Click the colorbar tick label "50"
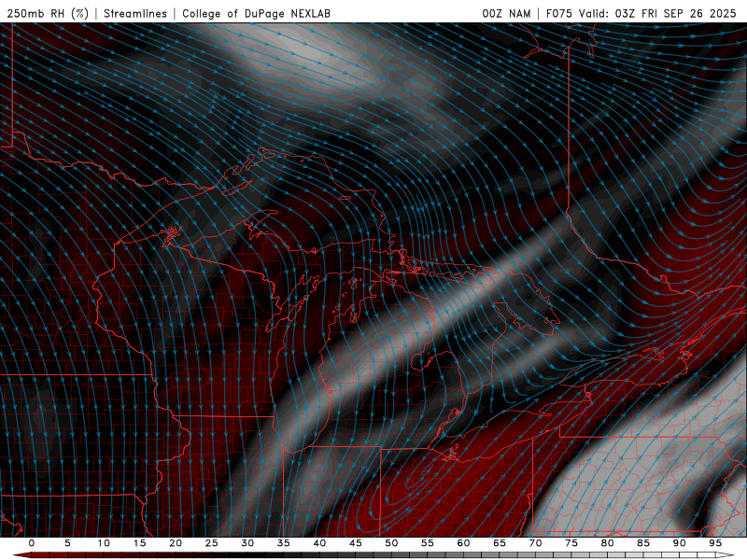 391,543
